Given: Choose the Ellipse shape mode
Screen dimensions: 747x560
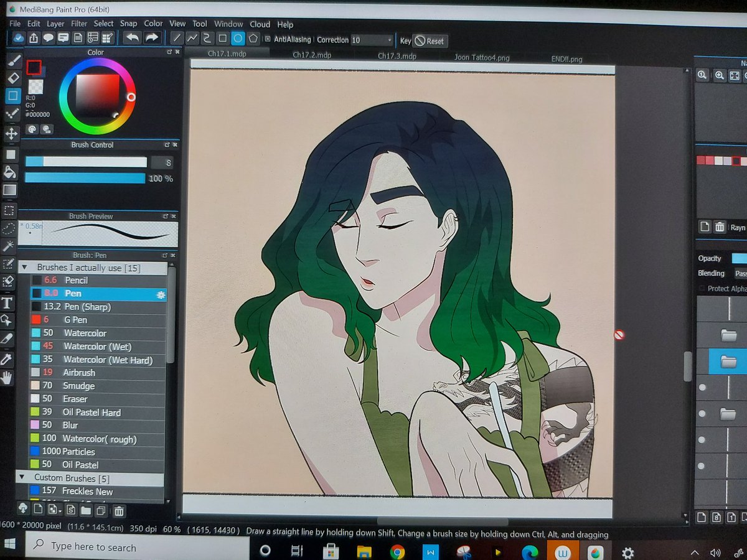Looking at the screenshot, I should (x=238, y=39).
